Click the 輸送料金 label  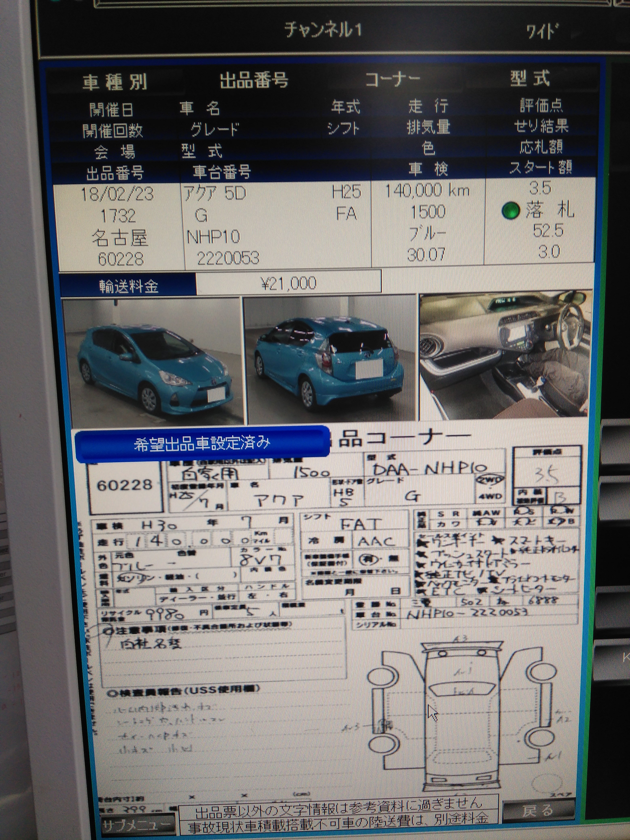pos(128,286)
